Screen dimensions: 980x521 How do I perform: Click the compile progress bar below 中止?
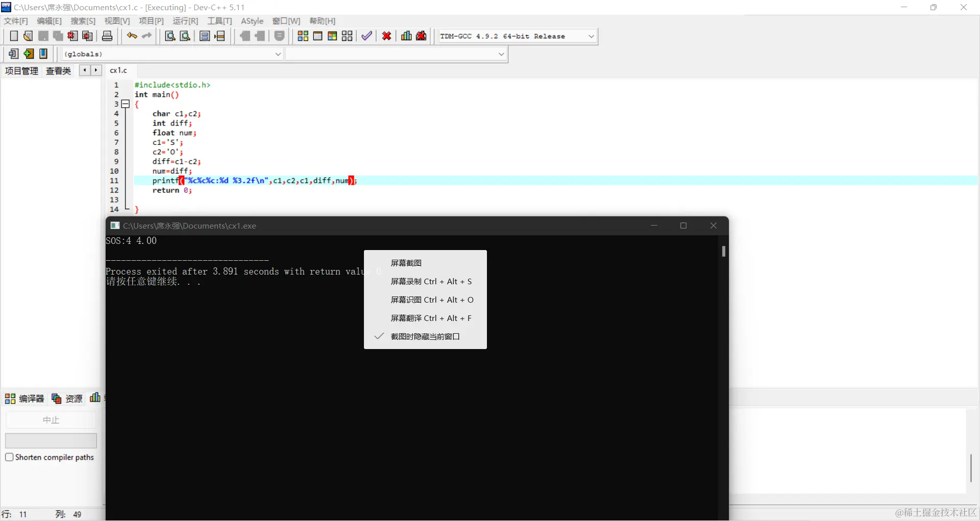click(x=51, y=441)
